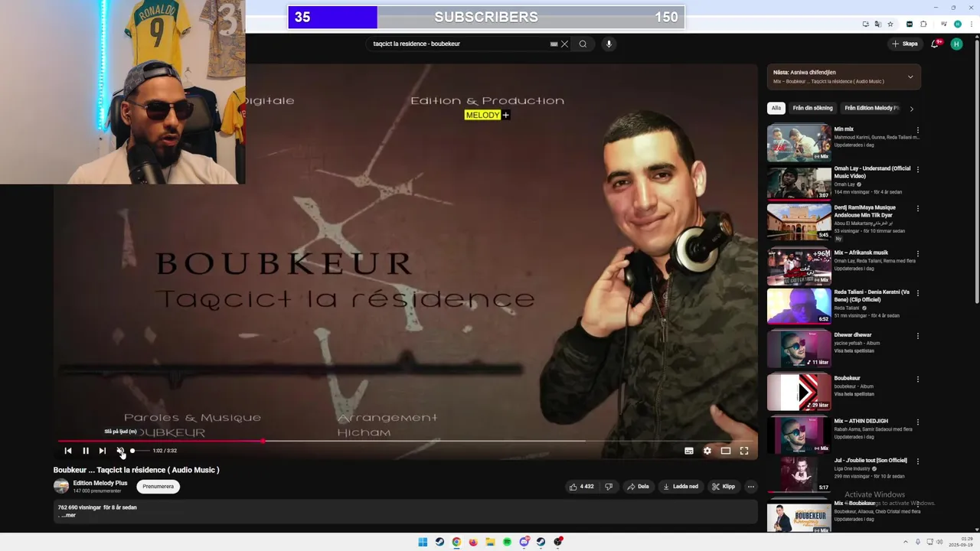Skip to the previous video in the player
Viewport: 980px width, 551px height.
click(x=68, y=451)
